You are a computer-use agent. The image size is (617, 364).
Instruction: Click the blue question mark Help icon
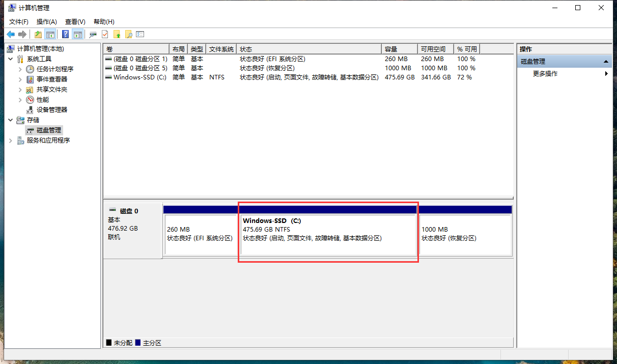pyautogui.click(x=66, y=34)
